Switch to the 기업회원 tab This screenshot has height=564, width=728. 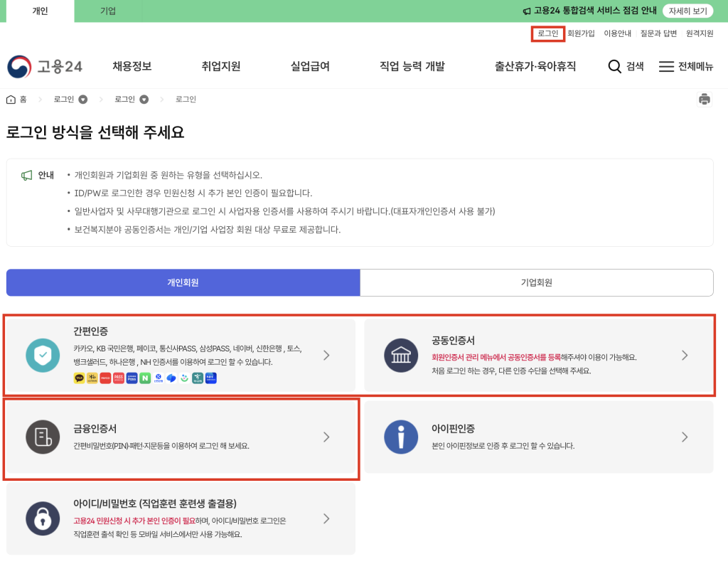click(537, 282)
